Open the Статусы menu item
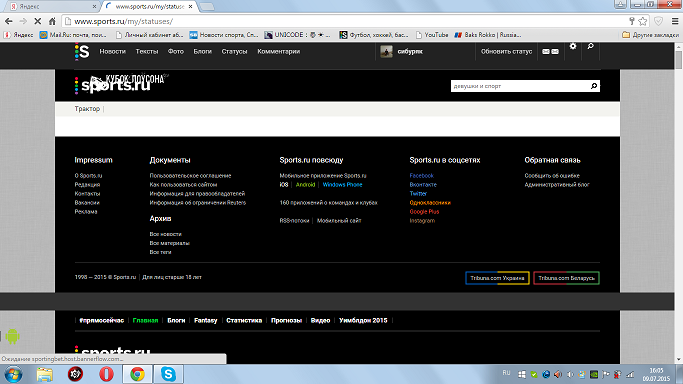 coord(234,51)
